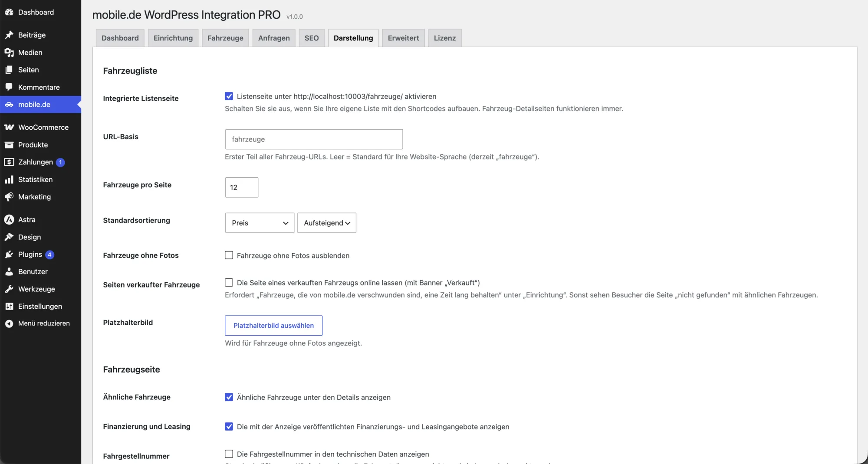Click the Statistiken bar chart icon
This screenshot has height=464, width=868.
9,180
